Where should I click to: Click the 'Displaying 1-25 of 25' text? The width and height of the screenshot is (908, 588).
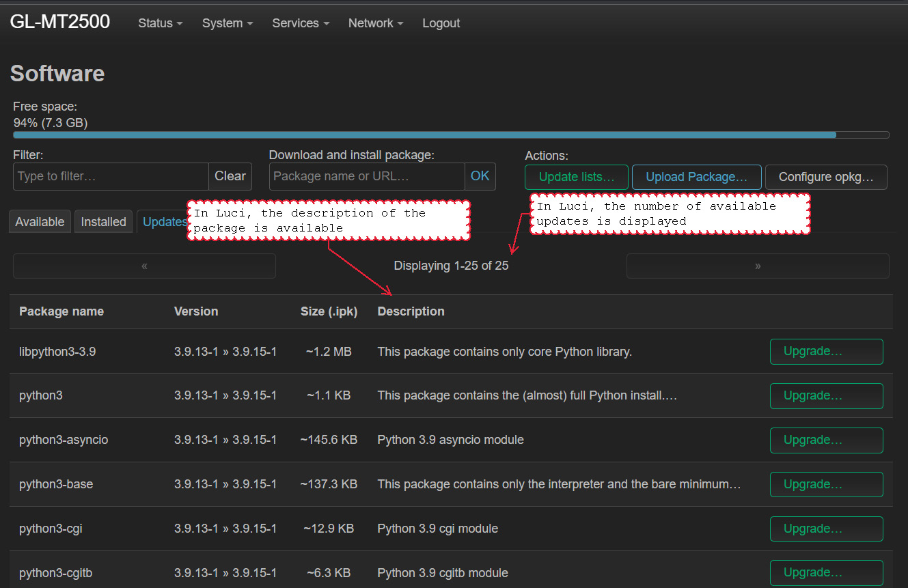[451, 266]
